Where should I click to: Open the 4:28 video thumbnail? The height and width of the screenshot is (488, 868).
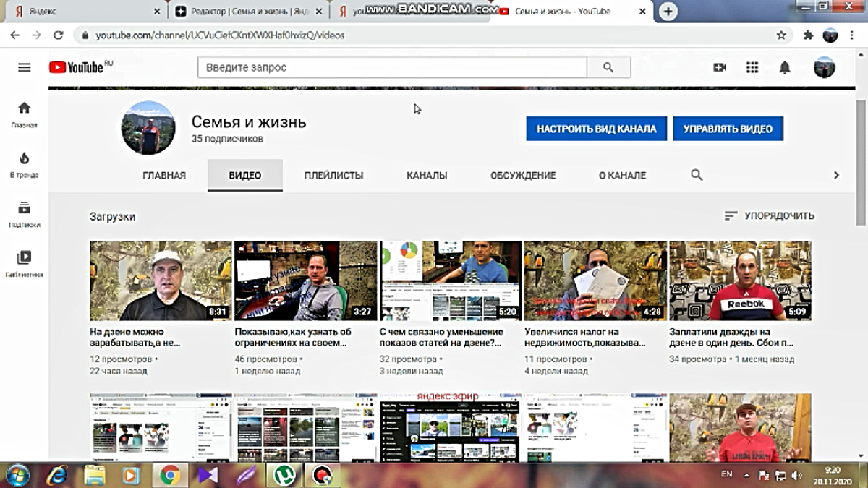tap(595, 281)
